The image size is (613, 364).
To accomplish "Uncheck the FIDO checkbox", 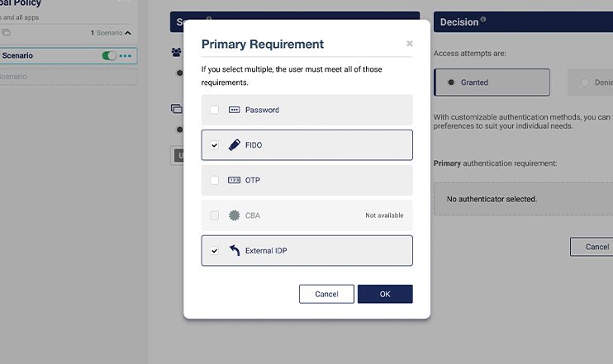I will click(x=215, y=145).
